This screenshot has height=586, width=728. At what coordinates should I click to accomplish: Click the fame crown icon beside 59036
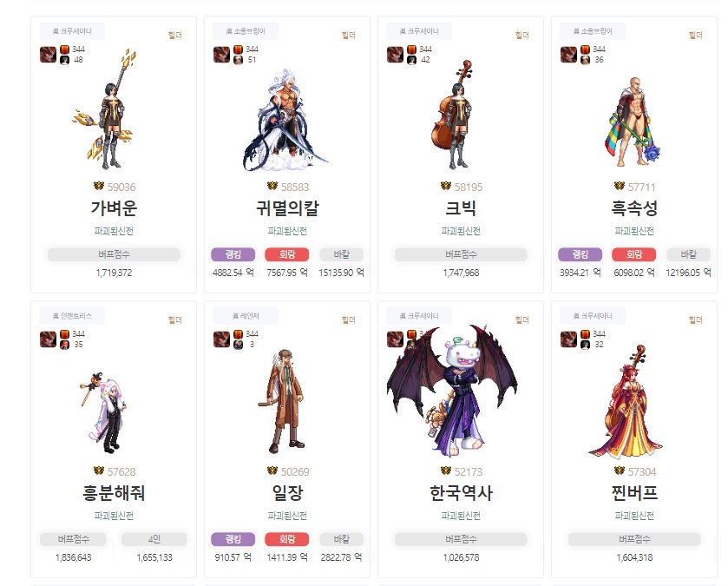click(98, 186)
